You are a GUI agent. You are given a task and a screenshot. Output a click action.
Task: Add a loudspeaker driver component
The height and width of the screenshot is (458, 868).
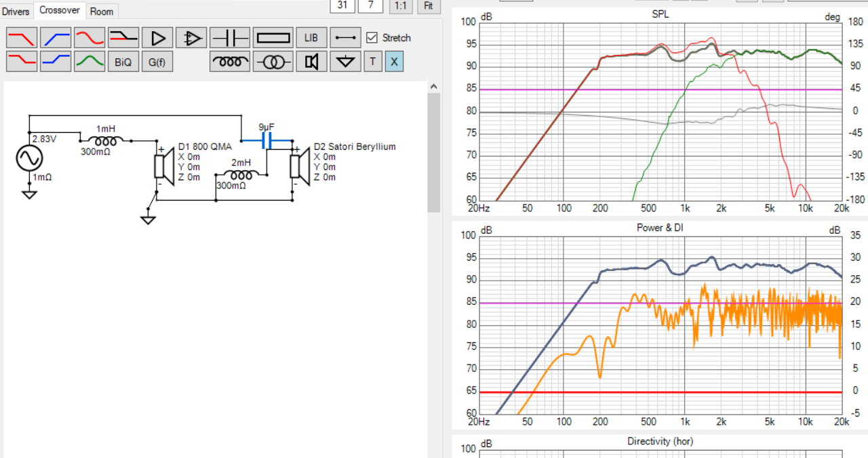[311, 62]
